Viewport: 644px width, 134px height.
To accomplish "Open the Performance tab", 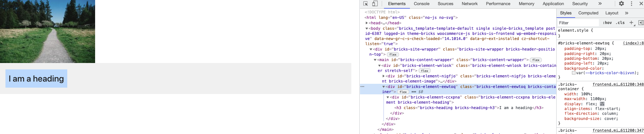I will pyautogui.click(x=498, y=4).
